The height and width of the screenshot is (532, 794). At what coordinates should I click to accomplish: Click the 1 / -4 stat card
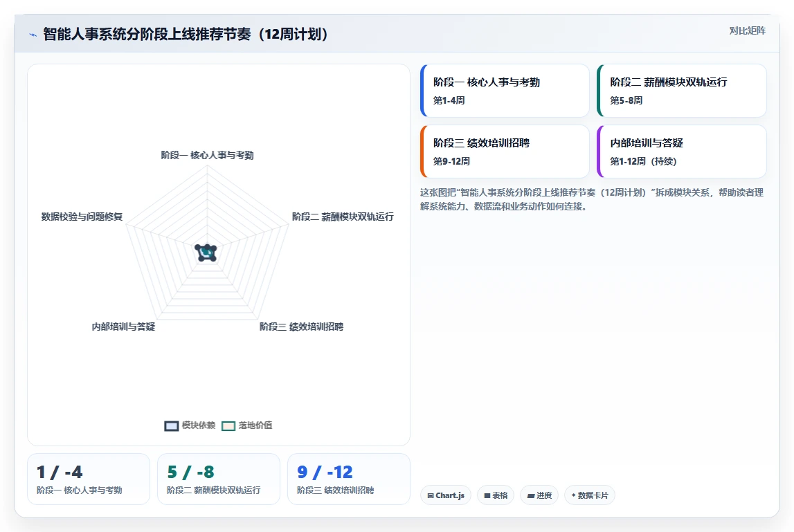pyautogui.click(x=89, y=479)
